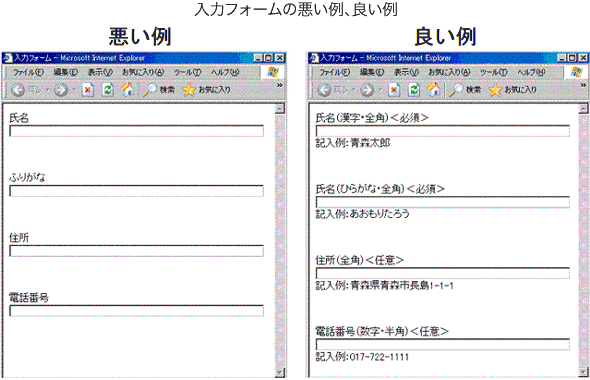Screen dimensions: 590x380
Task: Click search magnifier in left bad-example window
Action: click(x=150, y=90)
